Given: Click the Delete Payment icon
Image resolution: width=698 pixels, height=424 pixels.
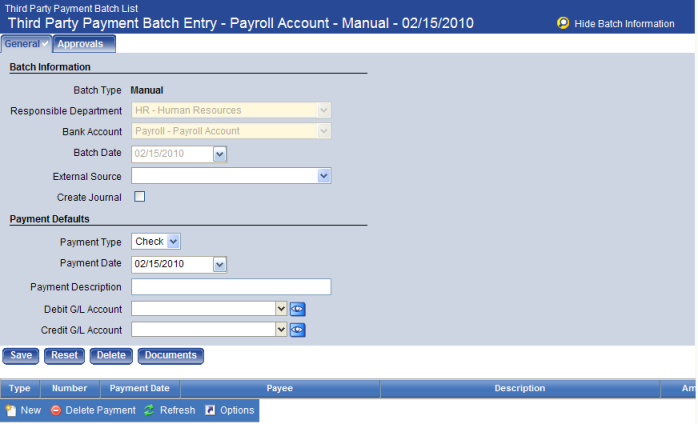Looking at the screenshot, I should 56,410.
